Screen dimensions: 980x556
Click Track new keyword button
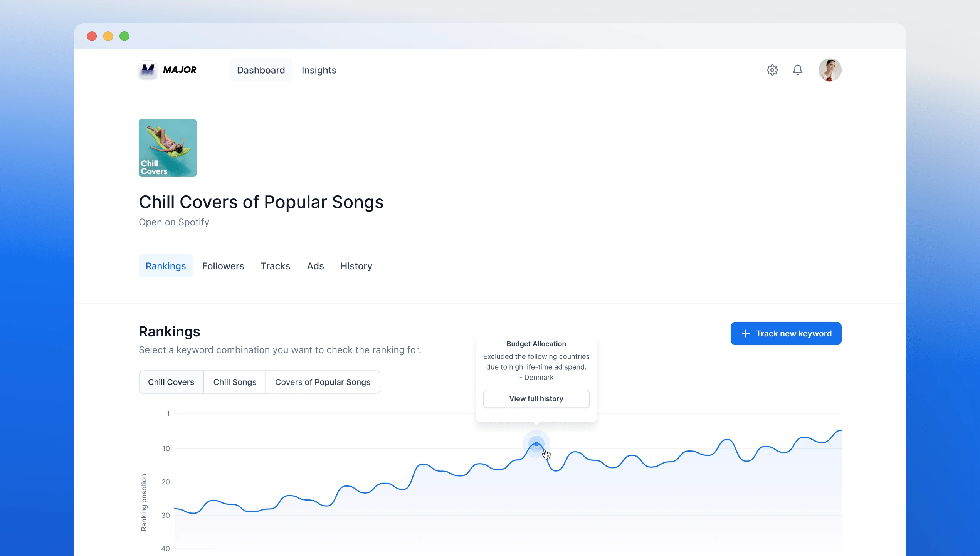pyautogui.click(x=786, y=333)
